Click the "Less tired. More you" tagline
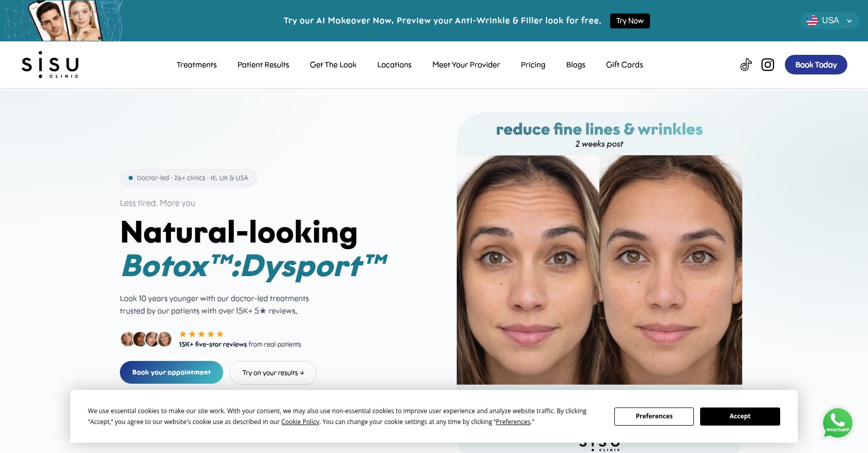The height and width of the screenshot is (453, 868). (x=158, y=203)
